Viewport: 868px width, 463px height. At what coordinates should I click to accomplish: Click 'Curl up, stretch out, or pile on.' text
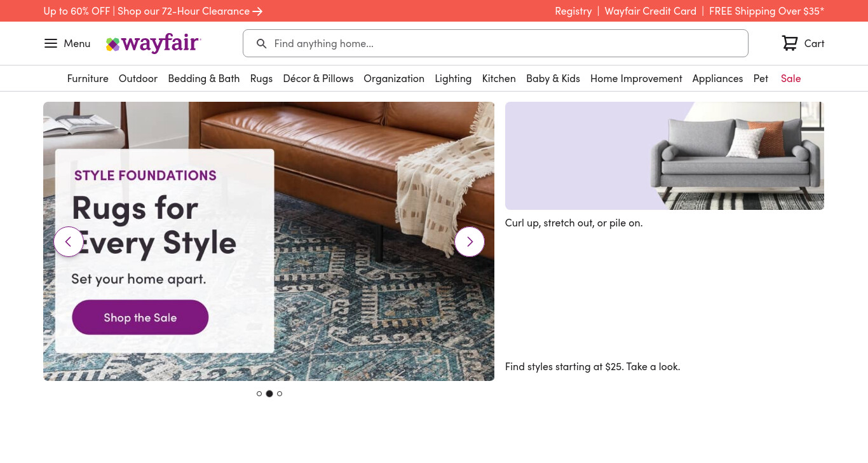click(574, 223)
